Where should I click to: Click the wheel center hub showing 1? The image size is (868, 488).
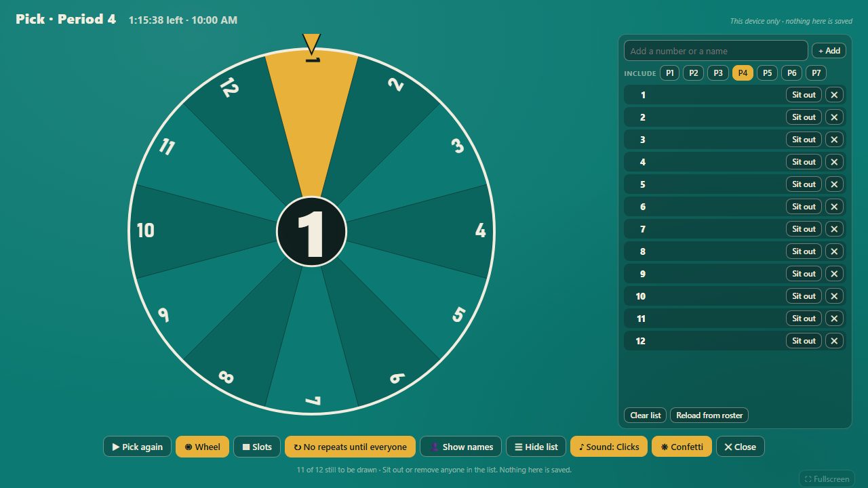[x=311, y=232]
